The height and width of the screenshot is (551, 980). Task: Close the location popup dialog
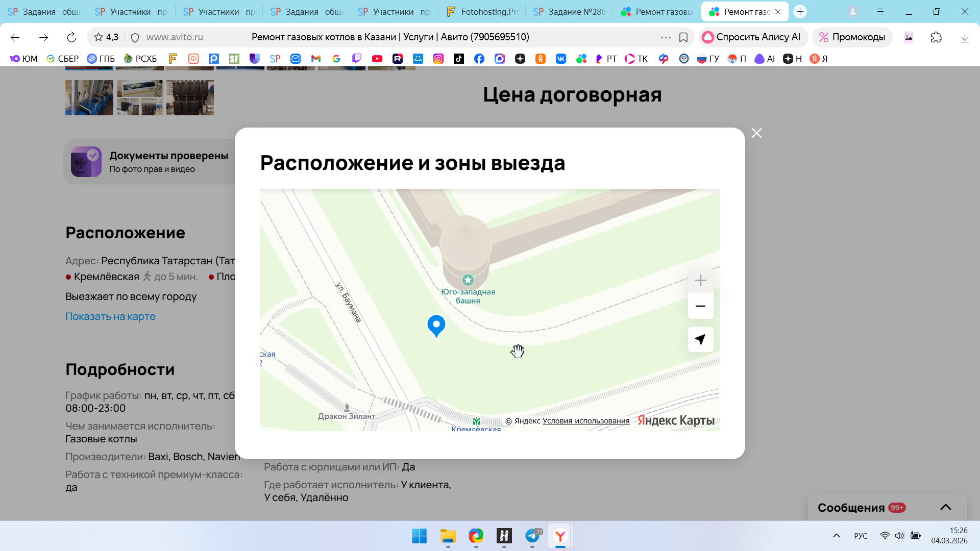tap(756, 133)
